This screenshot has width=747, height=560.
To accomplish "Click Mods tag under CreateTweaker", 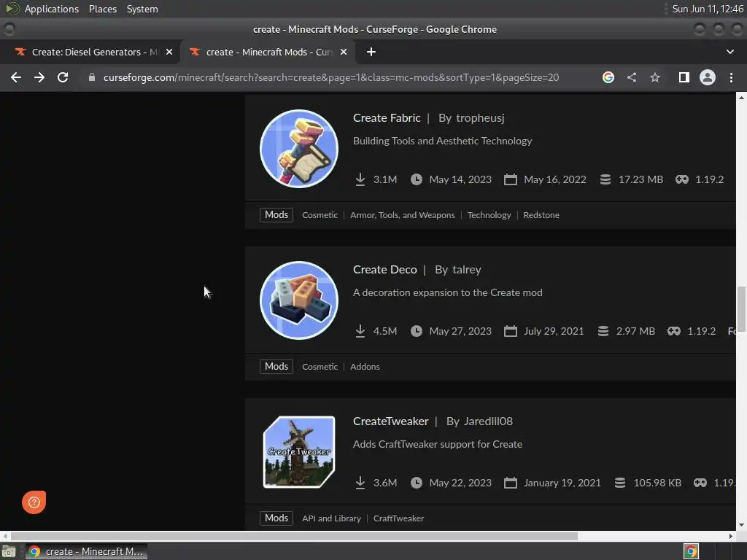I will 276,518.
